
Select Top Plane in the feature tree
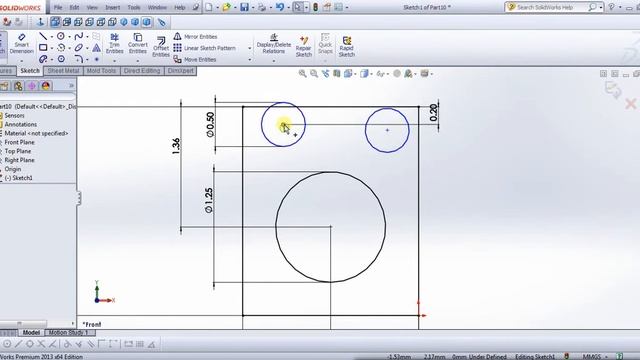pos(18,151)
